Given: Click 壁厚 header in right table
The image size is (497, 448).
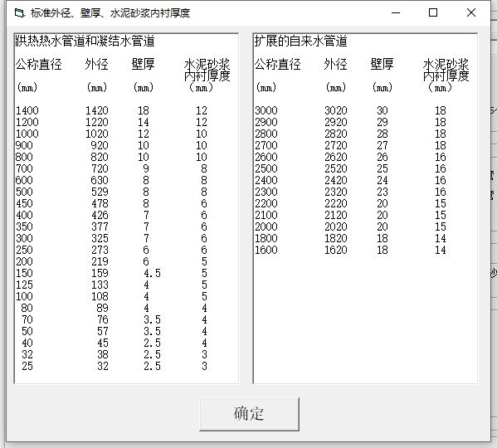Looking at the screenshot, I should pyautogui.click(x=382, y=65).
